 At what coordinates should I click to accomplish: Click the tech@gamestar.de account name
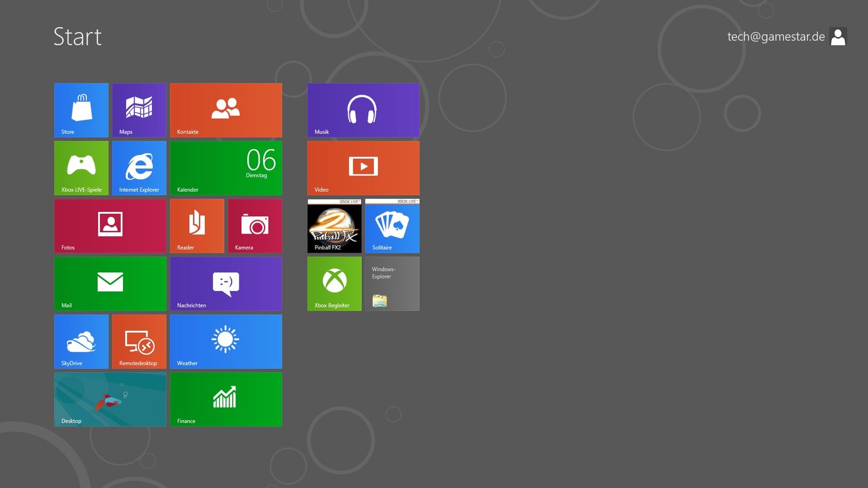click(x=776, y=37)
